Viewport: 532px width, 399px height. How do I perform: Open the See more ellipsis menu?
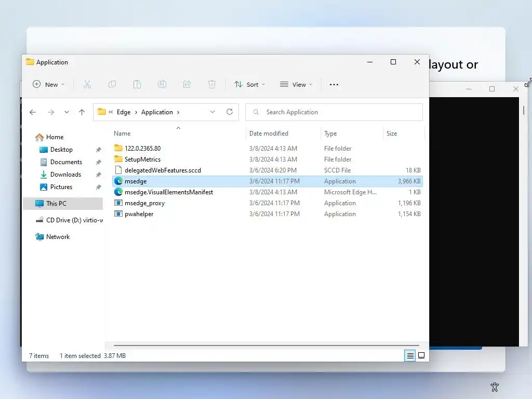[x=334, y=85]
